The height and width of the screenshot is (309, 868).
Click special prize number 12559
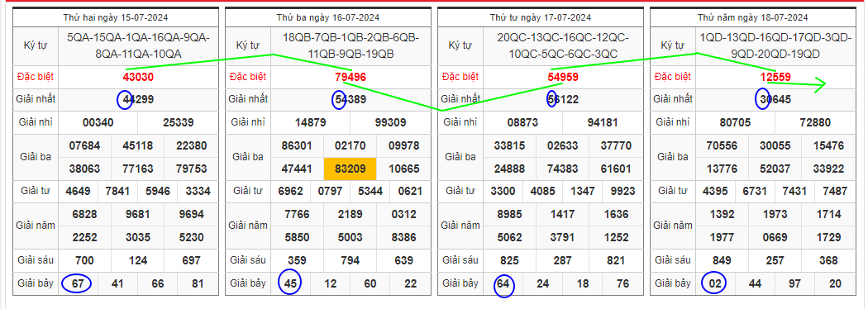click(775, 78)
